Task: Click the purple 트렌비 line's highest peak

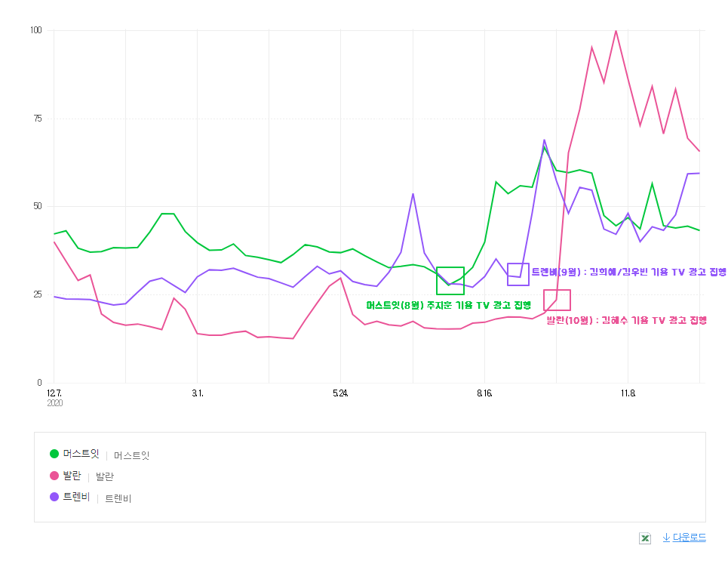Action: click(544, 140)
